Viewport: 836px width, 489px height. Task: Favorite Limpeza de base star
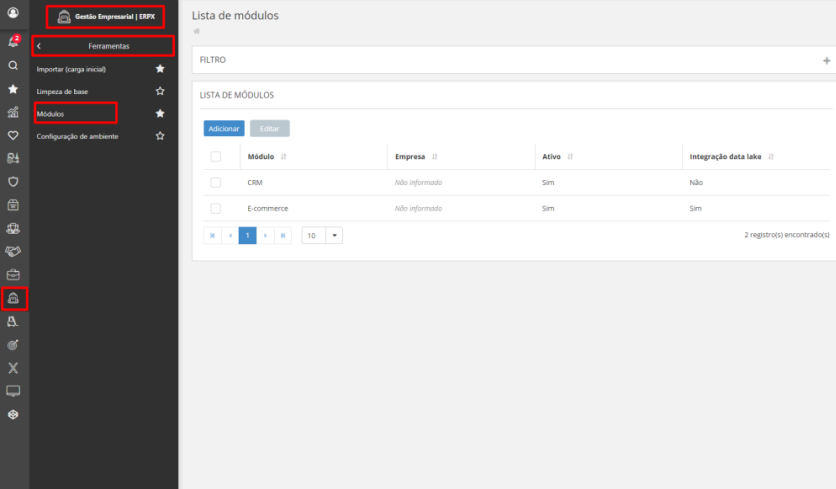pos(160,91)
